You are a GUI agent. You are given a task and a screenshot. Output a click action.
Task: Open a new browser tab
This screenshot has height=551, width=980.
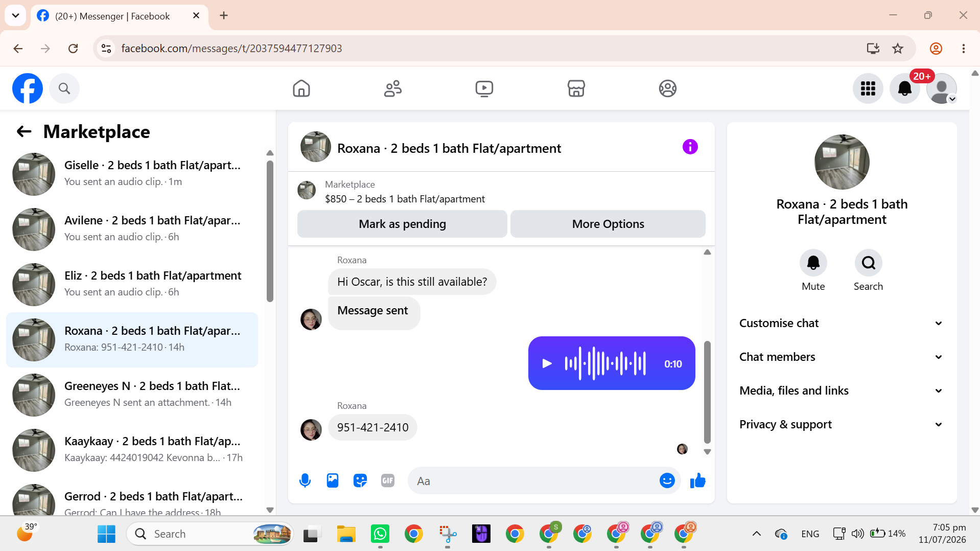click(x=224, y=16)
